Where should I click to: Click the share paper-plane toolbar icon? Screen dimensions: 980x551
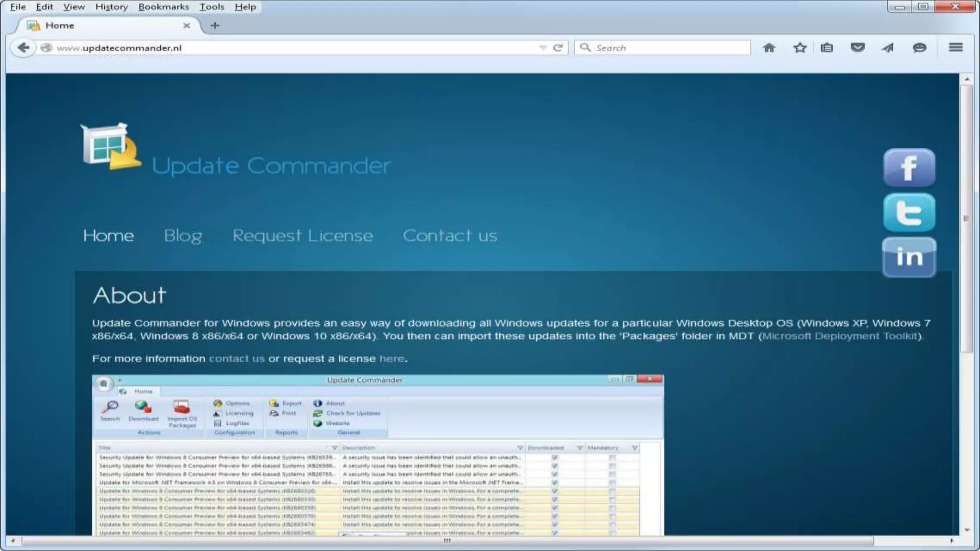tap(888, 47)
